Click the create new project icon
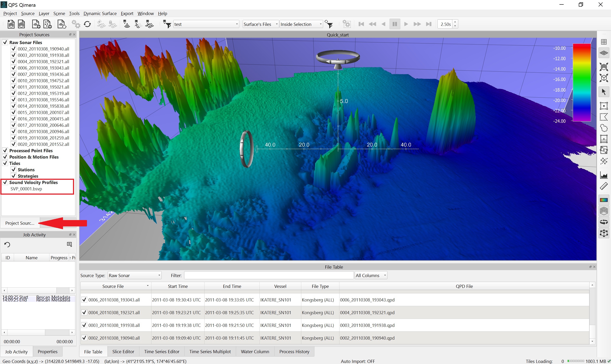This screenshot has width=611, height=364. (11, 24)
